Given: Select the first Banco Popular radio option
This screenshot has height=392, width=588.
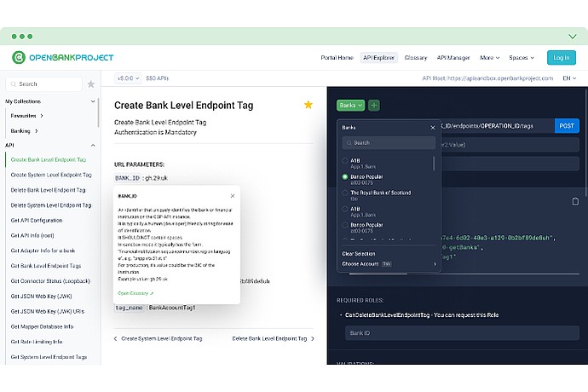Looking at the screenshot, I should pyautogui.click(x=345, y=176).
